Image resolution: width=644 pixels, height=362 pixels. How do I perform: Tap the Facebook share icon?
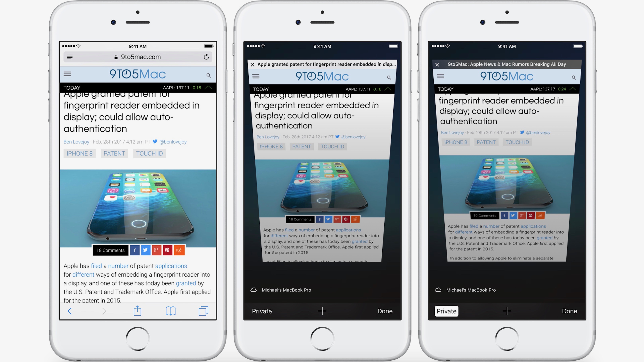(135, 251)
